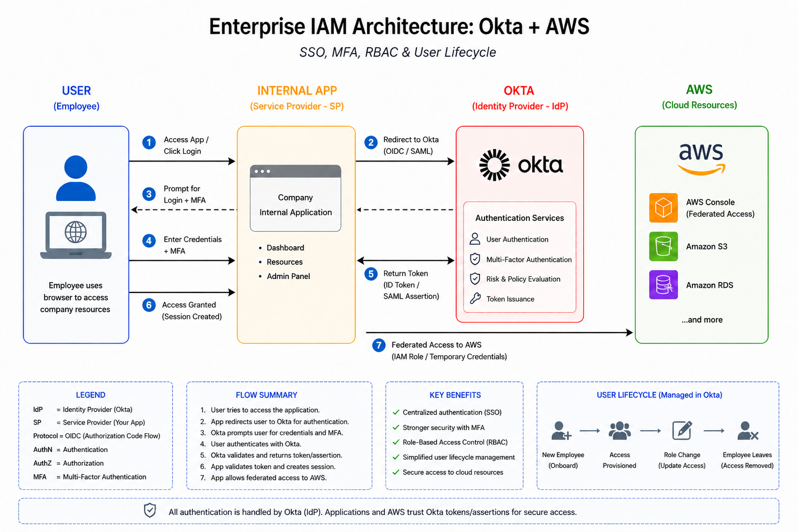This screenshot has height=532, width=798.
Task: Click the 'Resources' bullet item
Action: pos(281,262)
